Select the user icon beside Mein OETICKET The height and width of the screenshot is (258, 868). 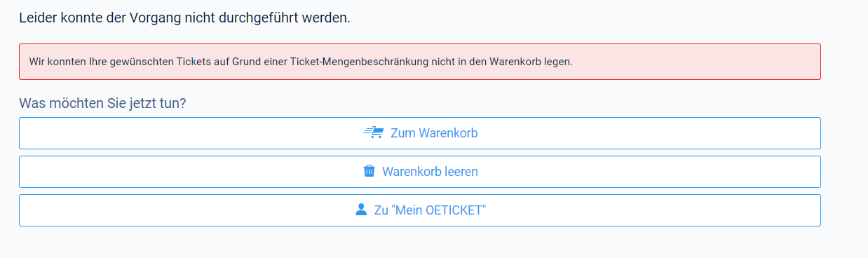pos(361,210)
